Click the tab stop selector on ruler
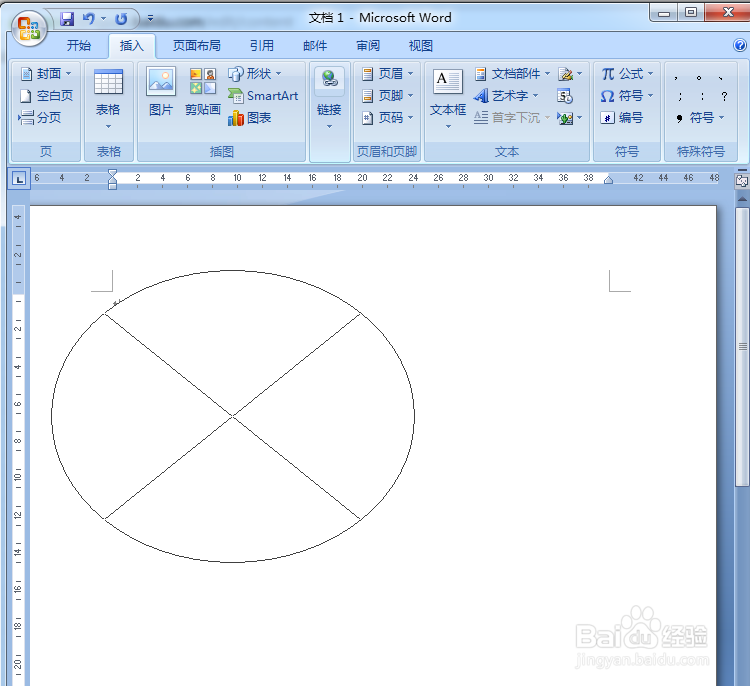The height and width of the screenshot is (686, 750). click(x=19, y=179)
